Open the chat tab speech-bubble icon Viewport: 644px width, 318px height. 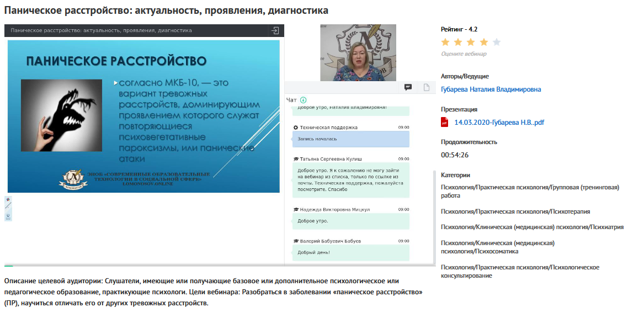408,87
